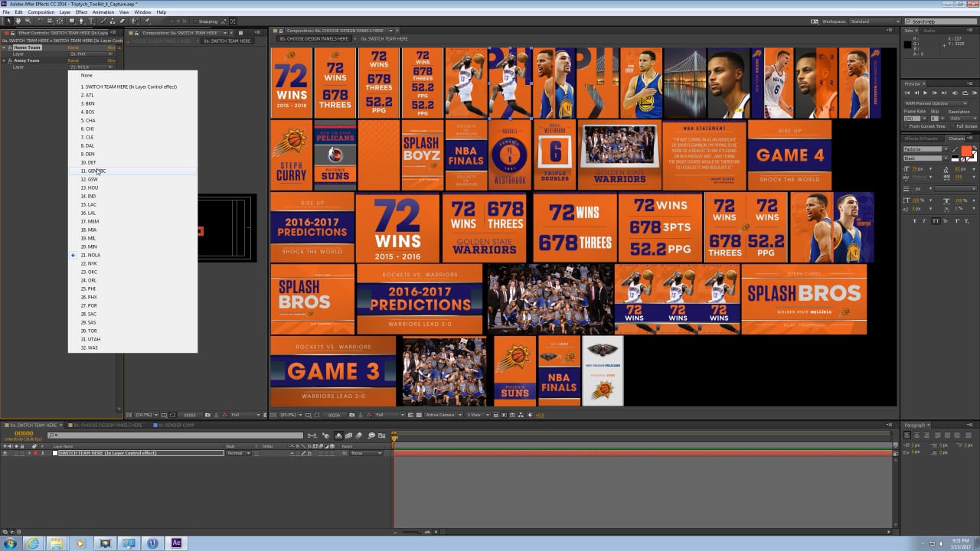Open Composition mini-flowchart in timeline

pos(312,435)
